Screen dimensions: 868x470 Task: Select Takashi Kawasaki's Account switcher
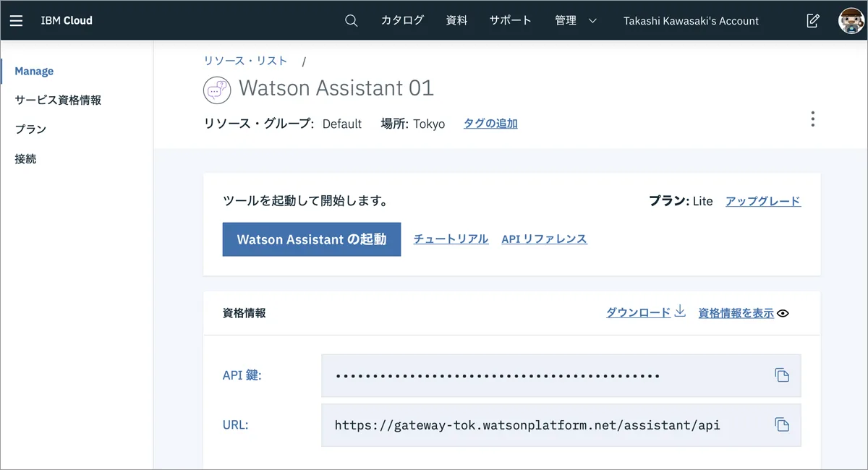691,21
